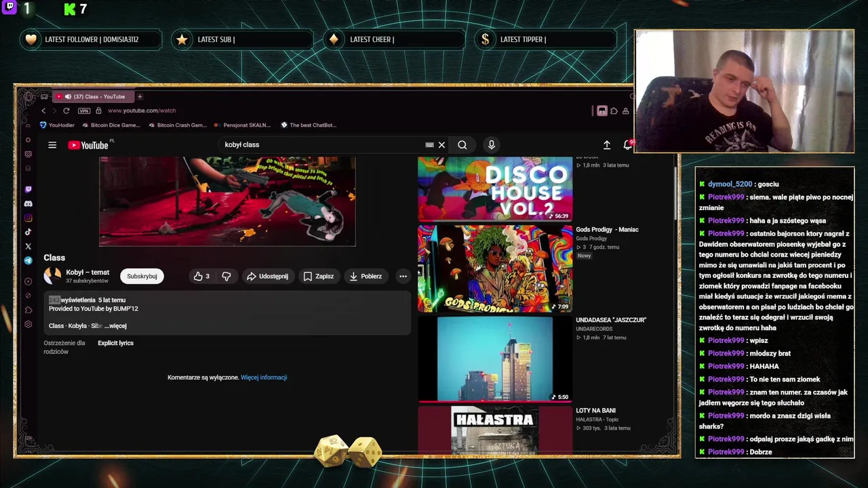Open Instagram in the browser sidebar

click(28, 218)
